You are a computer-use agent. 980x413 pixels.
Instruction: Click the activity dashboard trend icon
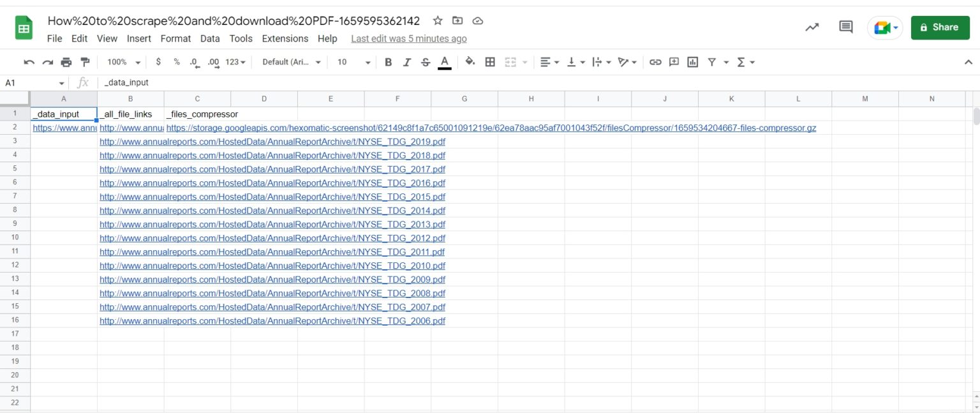(812, 27)
